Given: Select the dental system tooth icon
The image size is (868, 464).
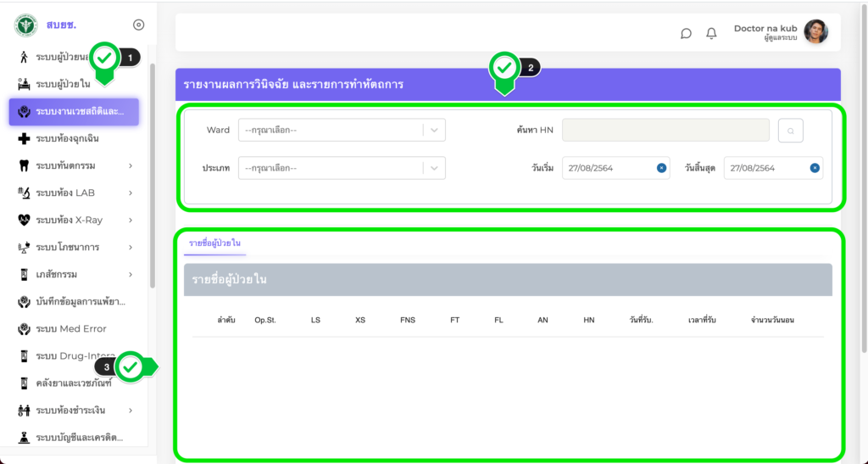Looking at the screenshot, I should (24, 165).
